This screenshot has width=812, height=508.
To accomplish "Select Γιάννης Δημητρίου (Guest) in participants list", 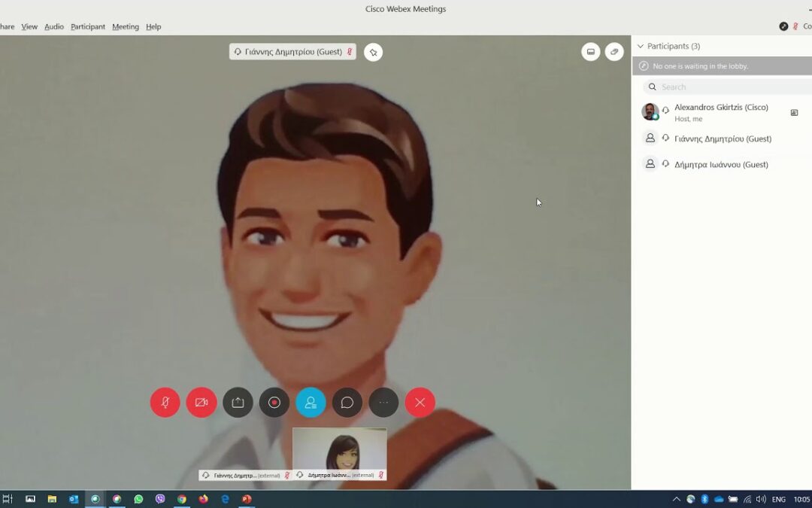I will (723, 138).
